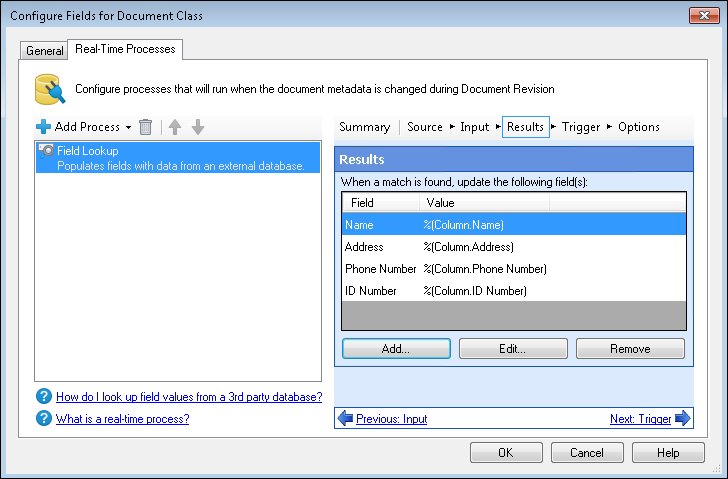The height and width of the screenshot is (479, 728).
Task: Click the move process up arrow
Action: click(x=175, y=127)
